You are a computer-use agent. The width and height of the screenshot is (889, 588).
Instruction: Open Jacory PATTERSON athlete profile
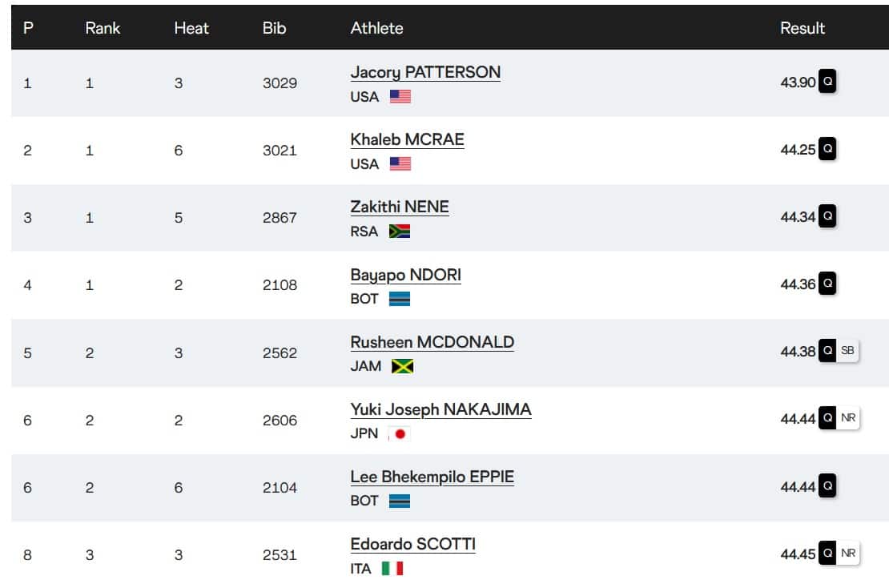tap(425, 72)
